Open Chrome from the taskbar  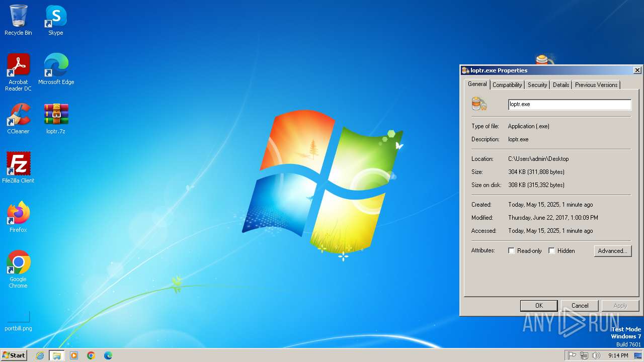(x=91, y=355)
